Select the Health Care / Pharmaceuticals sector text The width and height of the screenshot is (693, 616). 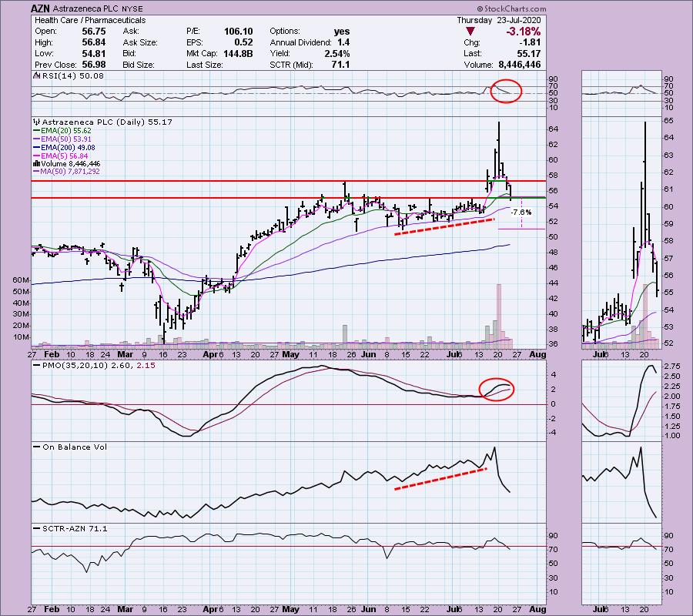pos(90,20)
